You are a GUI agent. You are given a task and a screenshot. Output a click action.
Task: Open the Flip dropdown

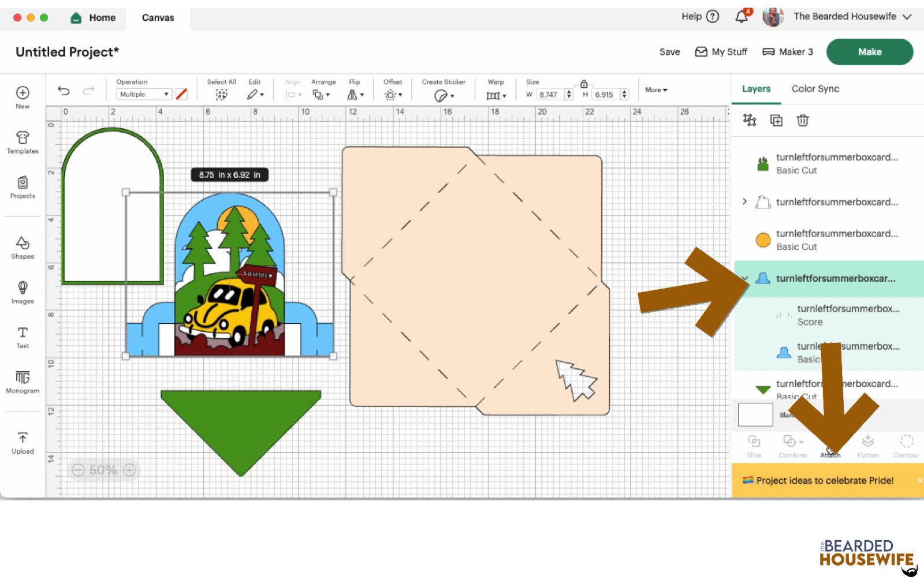pyautogui.click(x=355, y=95)
